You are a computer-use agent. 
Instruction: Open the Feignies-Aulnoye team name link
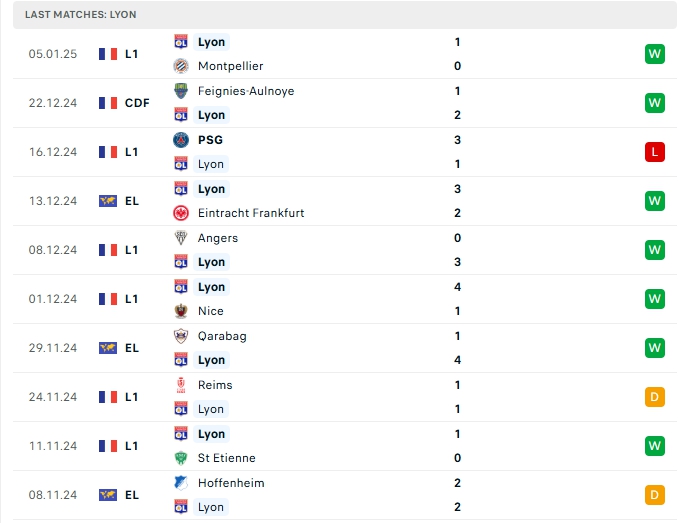246,91
